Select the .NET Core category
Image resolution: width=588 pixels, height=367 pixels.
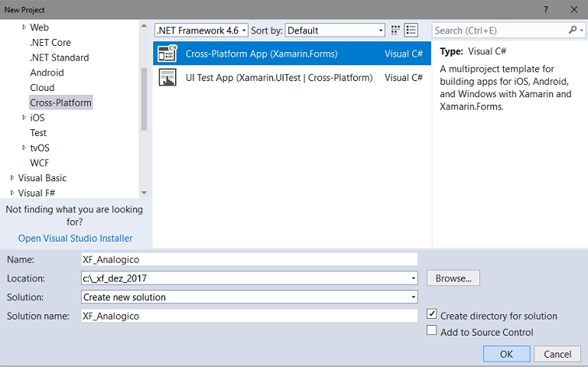[50, 42]
